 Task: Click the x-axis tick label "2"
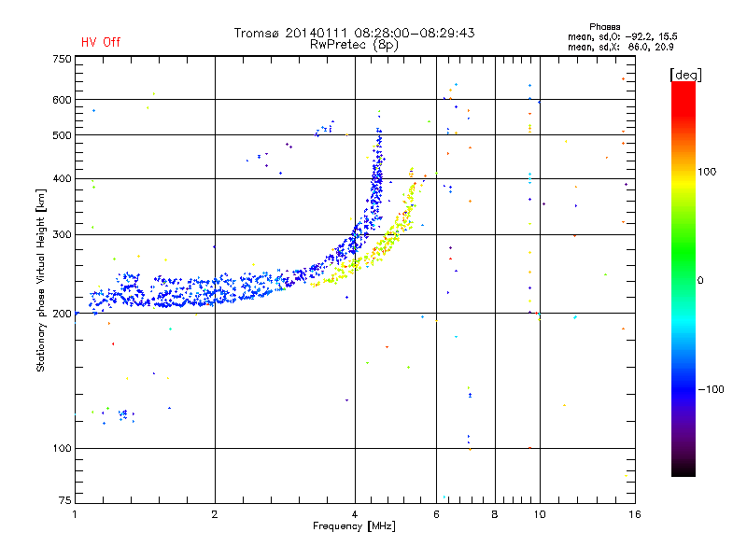(x=215, y=514)
